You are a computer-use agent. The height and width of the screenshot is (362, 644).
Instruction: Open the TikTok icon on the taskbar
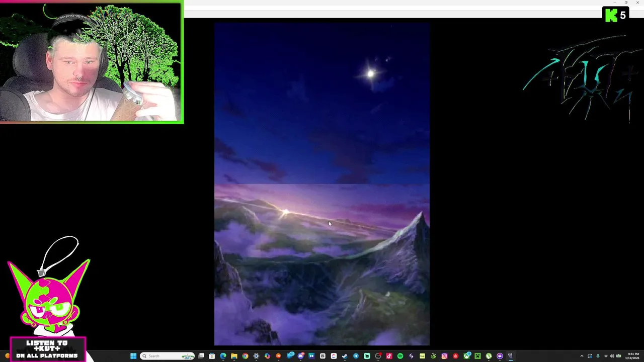click(x=389, y=356)
